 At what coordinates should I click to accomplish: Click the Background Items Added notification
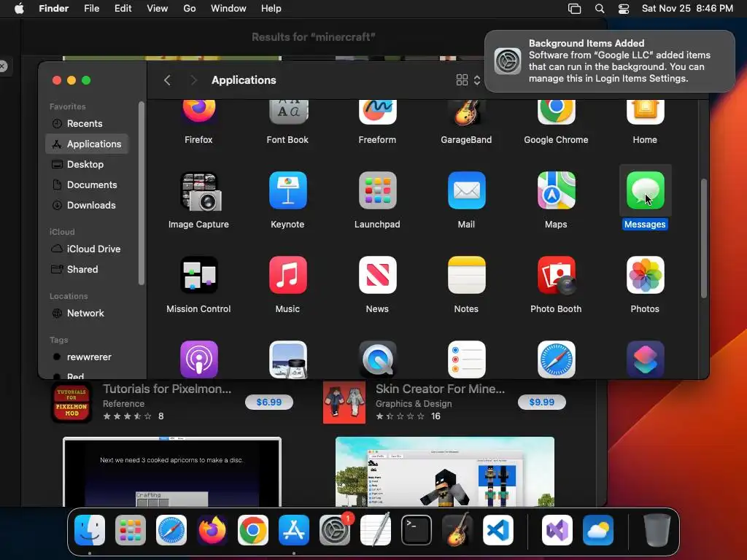click(610, 61)
